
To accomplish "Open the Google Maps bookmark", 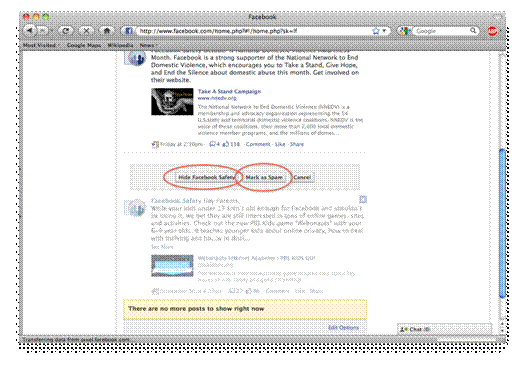I will coord(84,45).
